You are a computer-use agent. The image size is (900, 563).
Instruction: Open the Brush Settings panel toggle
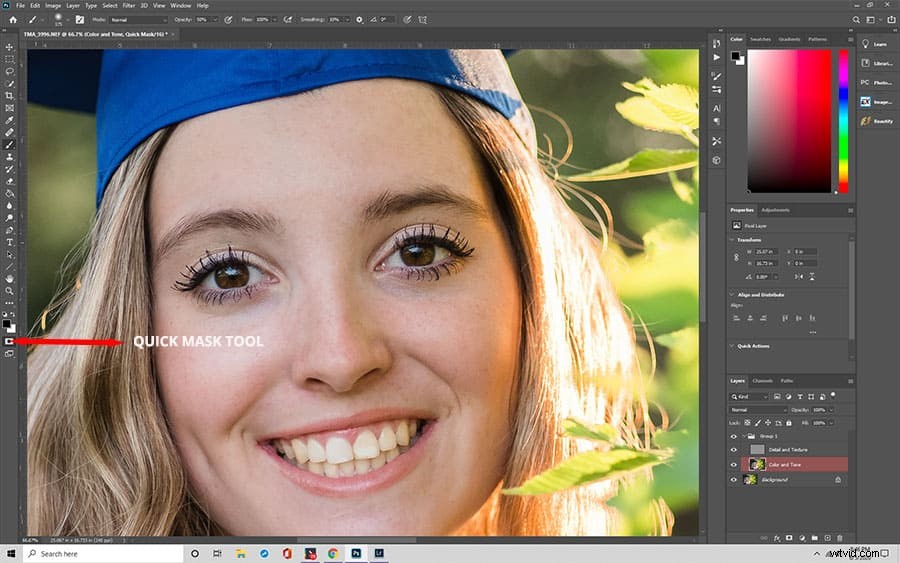80,20
